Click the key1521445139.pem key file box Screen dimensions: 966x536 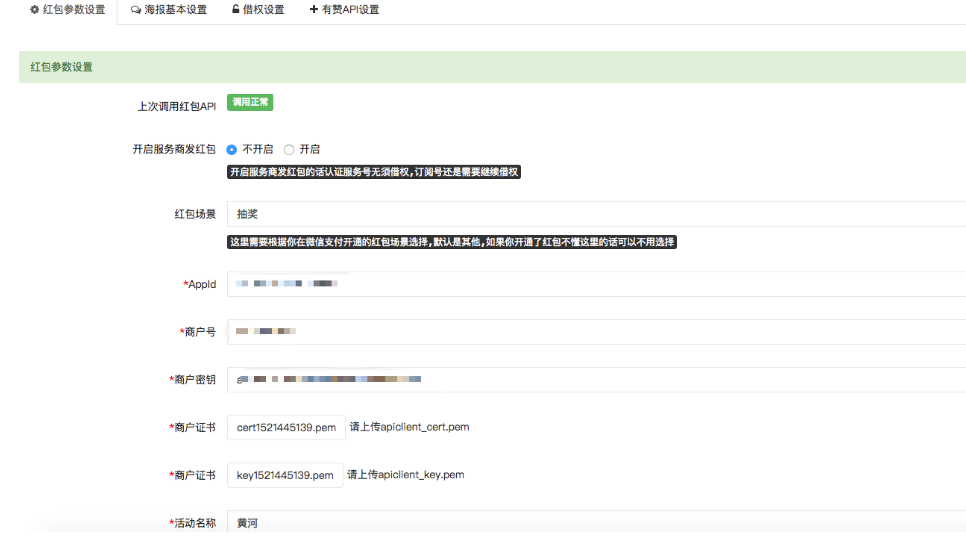pos(285,475)
